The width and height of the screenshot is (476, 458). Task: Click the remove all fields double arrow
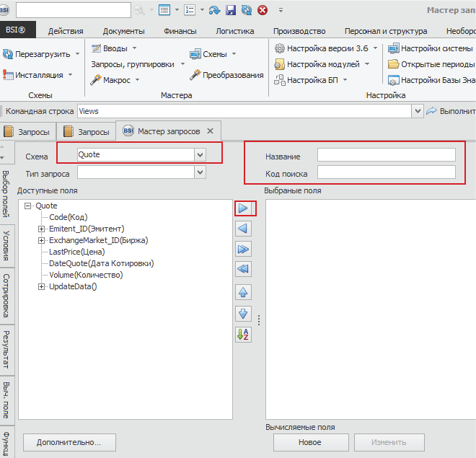pyautogui.click(x=244, y=269)
